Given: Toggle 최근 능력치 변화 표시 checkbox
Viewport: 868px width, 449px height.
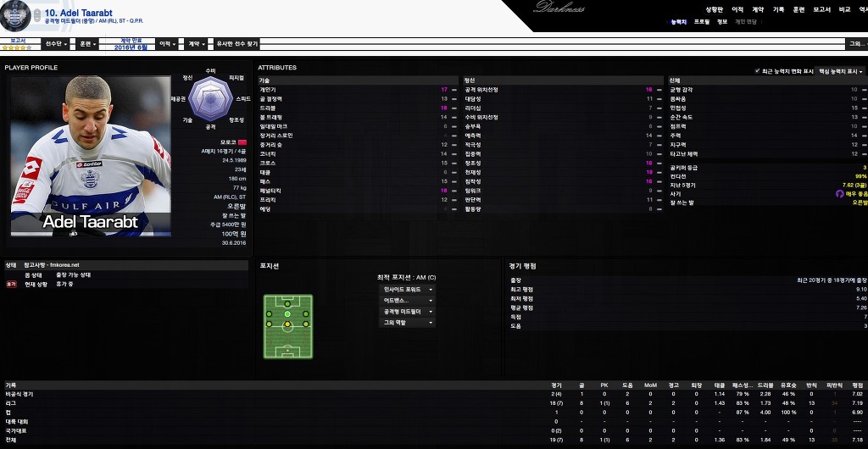Looking at the screenshot, I should point(757,71).
